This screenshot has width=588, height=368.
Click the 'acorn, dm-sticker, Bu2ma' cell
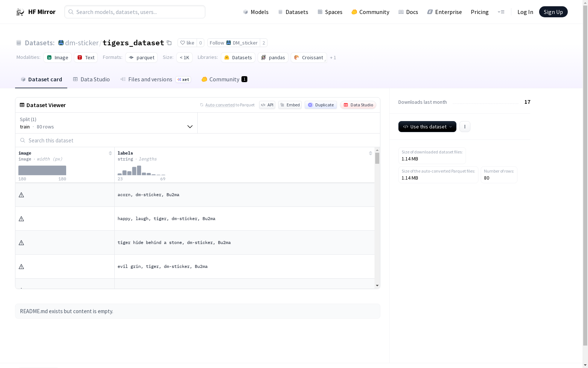pos(244,195)
